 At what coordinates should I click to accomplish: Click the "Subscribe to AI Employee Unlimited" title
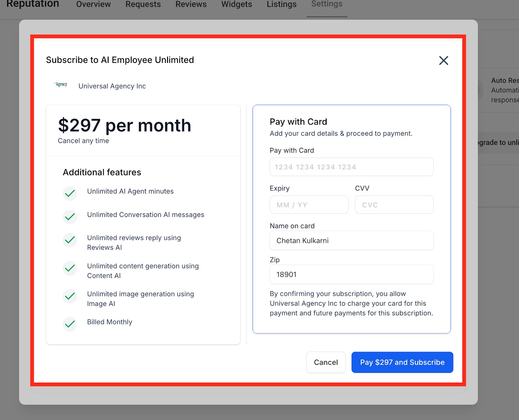(x=120, y=60)
